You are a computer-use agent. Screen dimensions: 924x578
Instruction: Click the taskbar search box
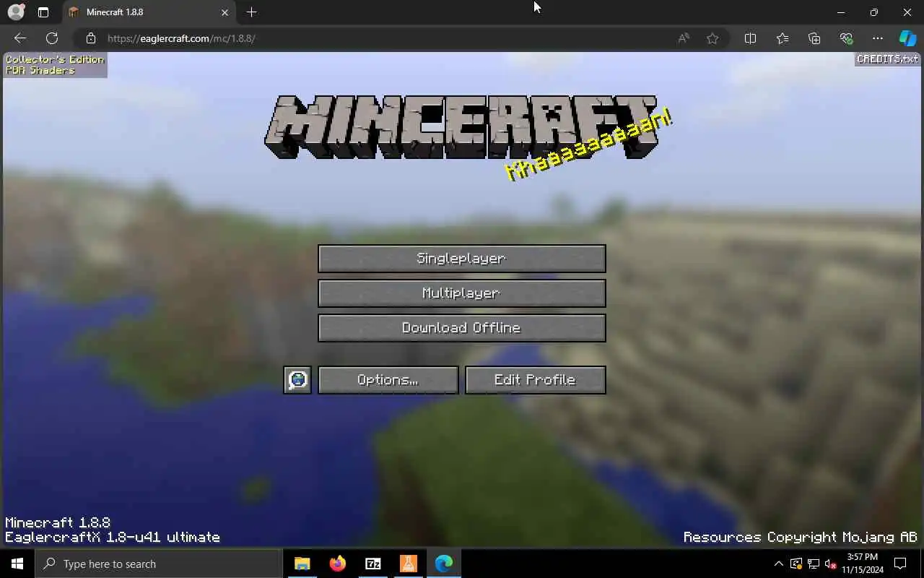pyautogui.click(x=159, y=564)
